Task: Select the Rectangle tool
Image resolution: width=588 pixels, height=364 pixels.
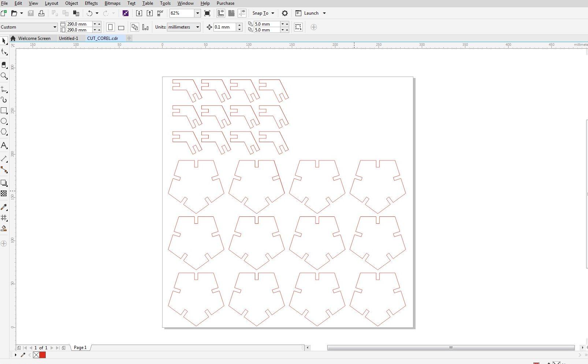Action: coord(4,111)
